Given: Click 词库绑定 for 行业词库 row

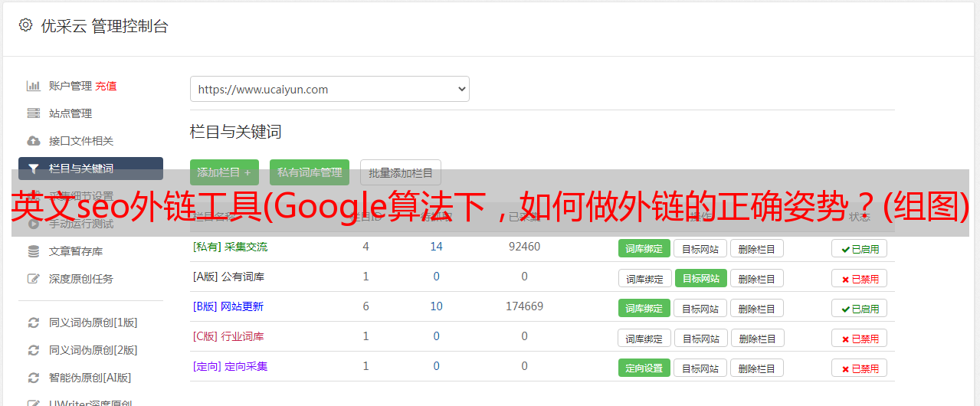Looking at the screenshot, I should coord(644,338).
